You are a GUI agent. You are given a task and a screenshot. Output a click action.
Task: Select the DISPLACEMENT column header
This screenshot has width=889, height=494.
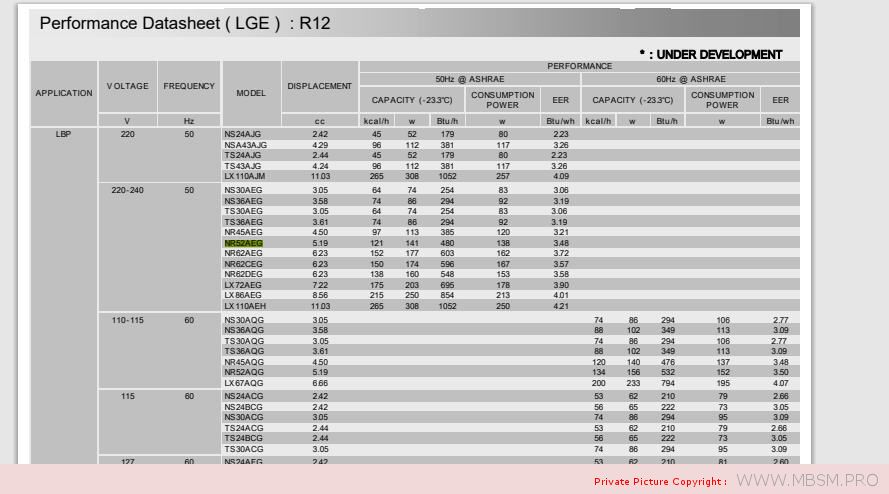click(x=319, y=86)
